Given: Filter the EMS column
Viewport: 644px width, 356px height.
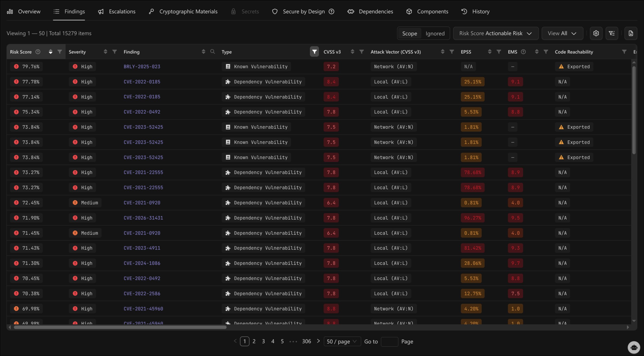Looking at the screenshot, I should pos(546,52).
